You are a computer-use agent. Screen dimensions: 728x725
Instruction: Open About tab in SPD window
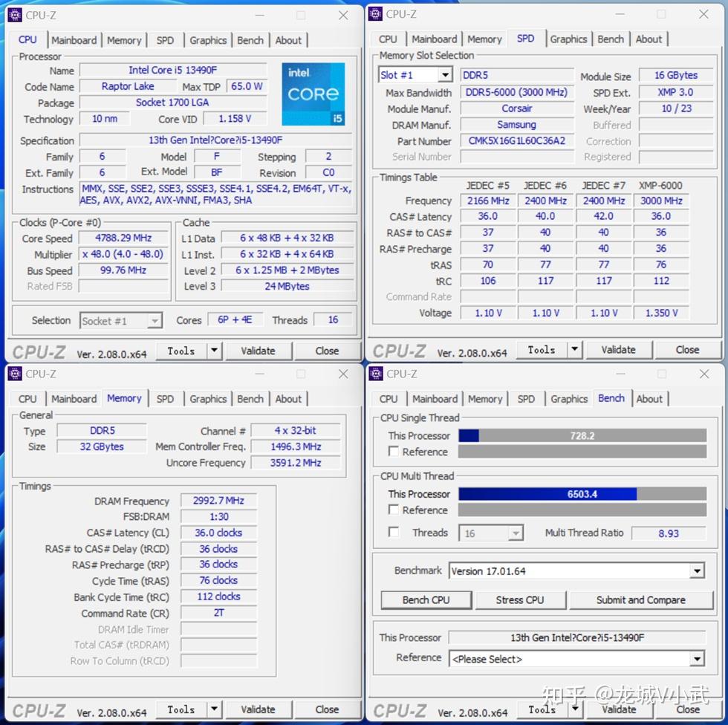[x=649, y=39]
